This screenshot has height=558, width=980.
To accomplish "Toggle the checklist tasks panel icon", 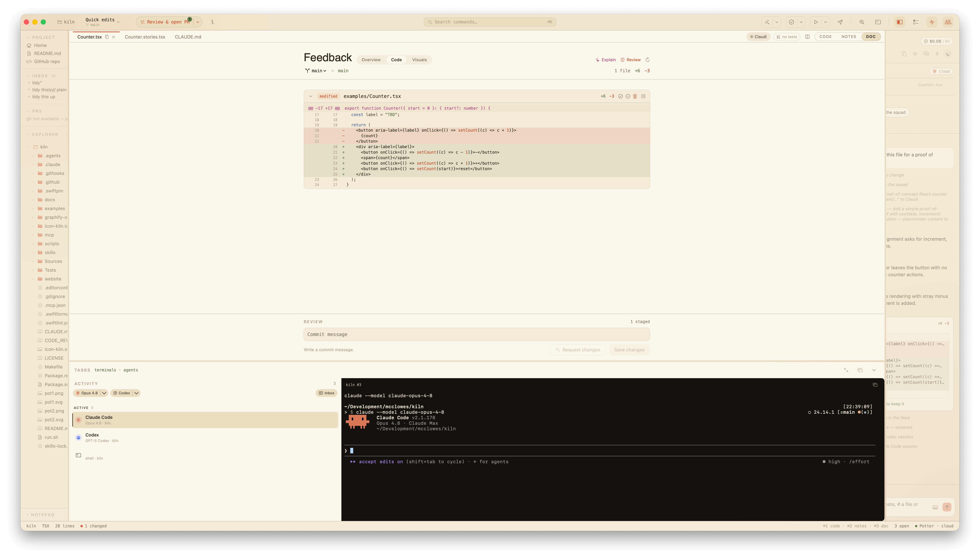I will coord(916,22).
